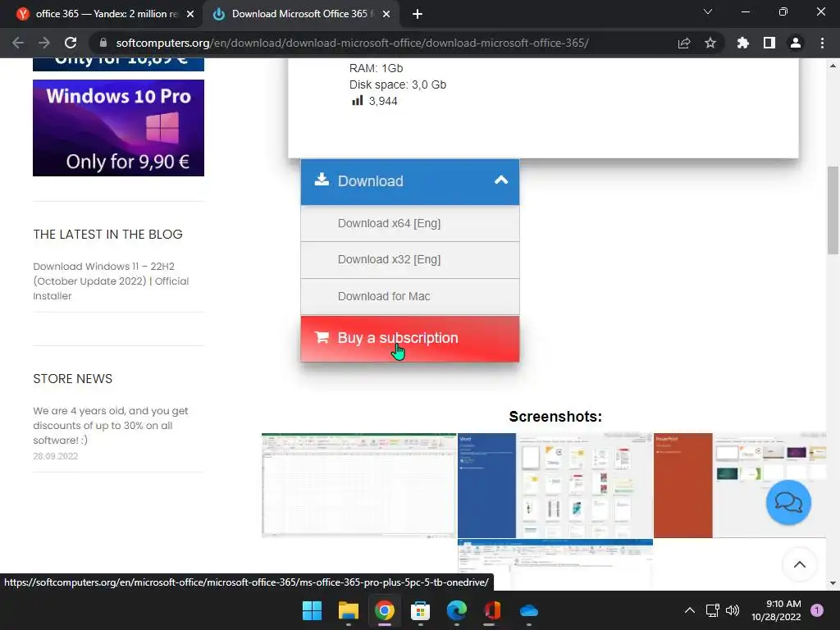Click the Disk space: 3,0 Gb text

point(398,84)
